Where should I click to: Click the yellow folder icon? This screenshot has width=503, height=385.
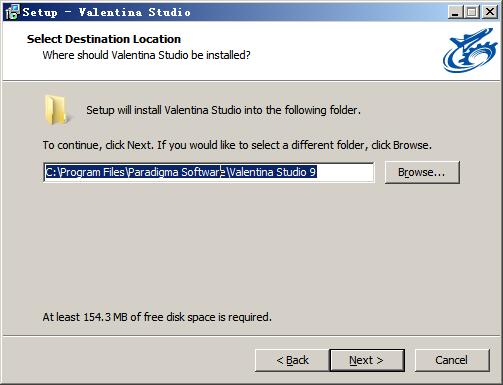pos(56,110)
